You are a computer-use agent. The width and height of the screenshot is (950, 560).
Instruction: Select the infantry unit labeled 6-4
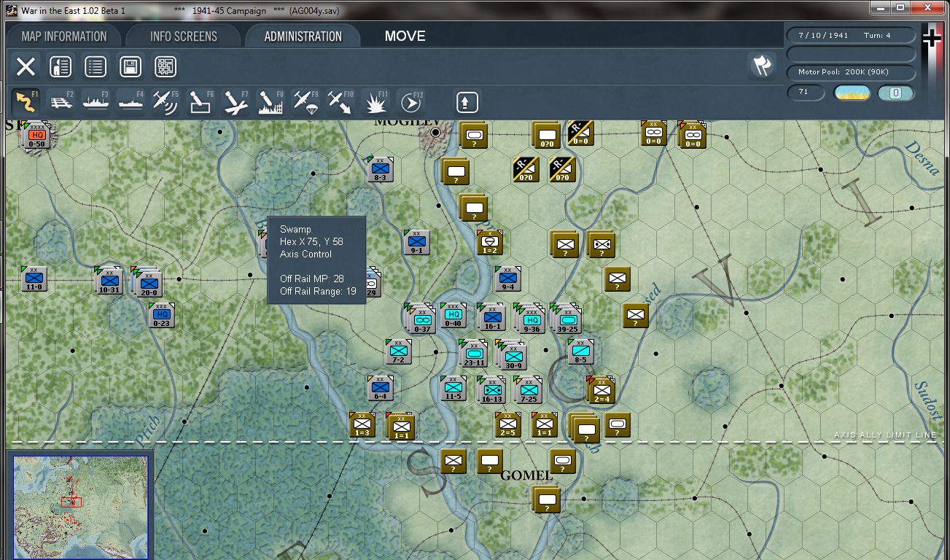[x=380, y=389]
